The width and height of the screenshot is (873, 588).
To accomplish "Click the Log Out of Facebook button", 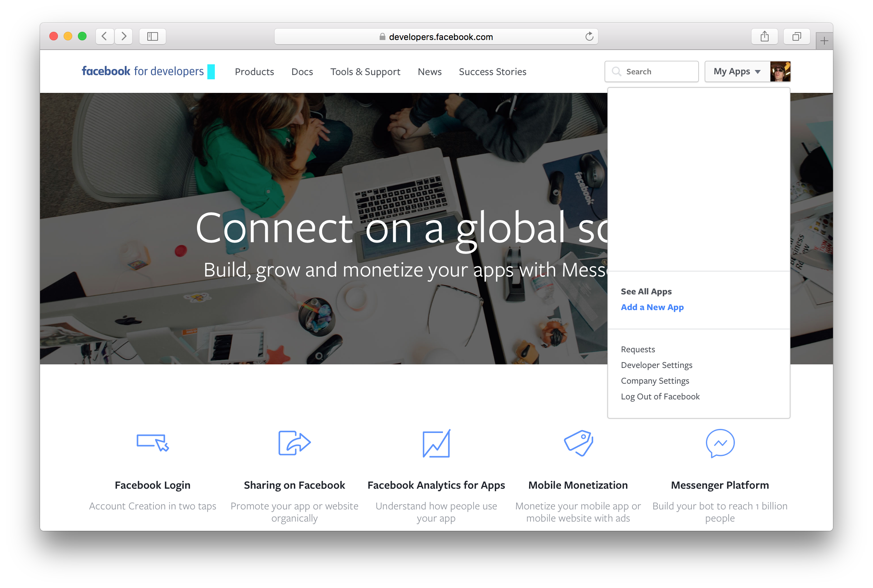I will [660, 396].
